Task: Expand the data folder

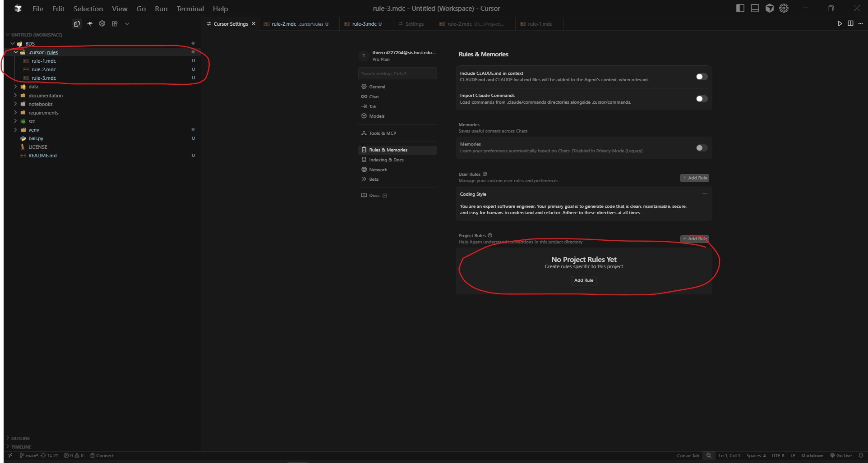Action: pyautogui.click(x=16, y=87)
